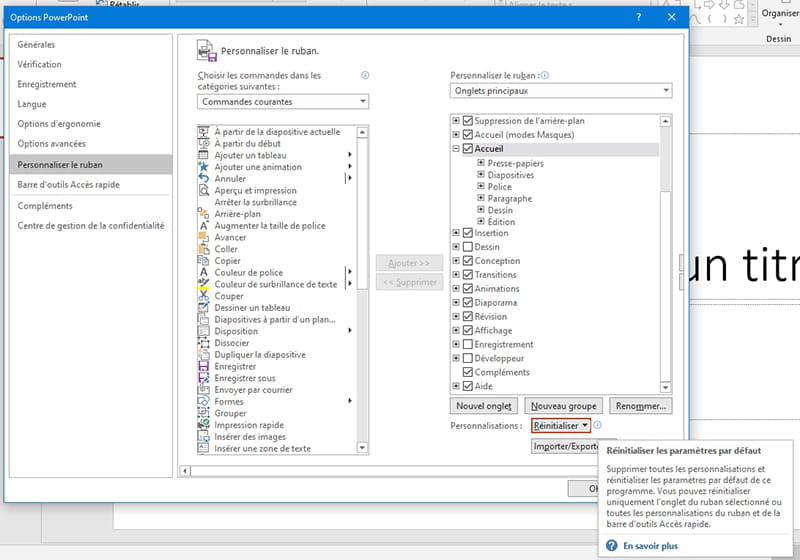Check the Développeur checkbox
800x560 pixels.
[x=468, y=358]
